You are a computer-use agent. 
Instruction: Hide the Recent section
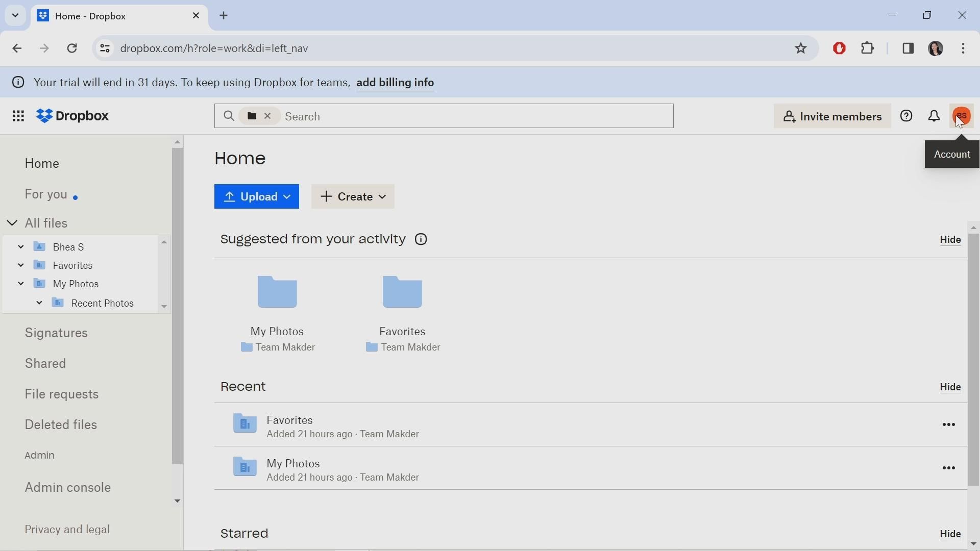950,388
